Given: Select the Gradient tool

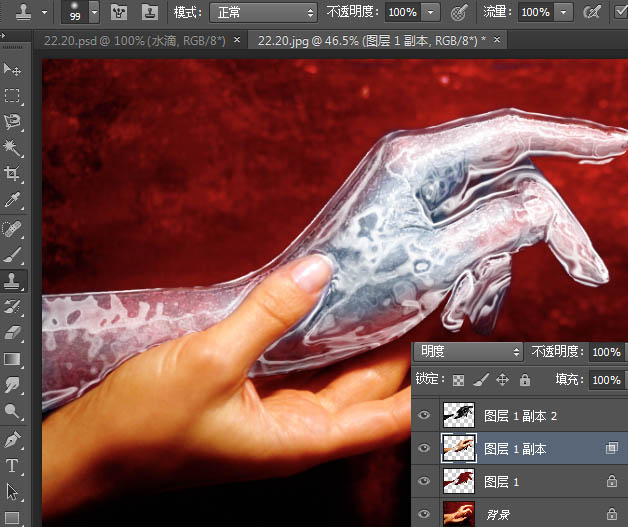Looking at the screenshot, I should 12,359.
